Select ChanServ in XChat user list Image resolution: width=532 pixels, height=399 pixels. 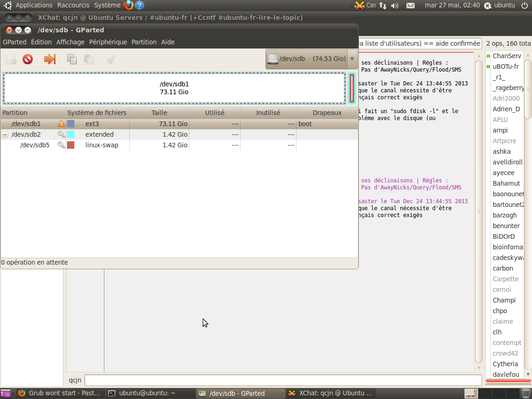tap(507, 56)
